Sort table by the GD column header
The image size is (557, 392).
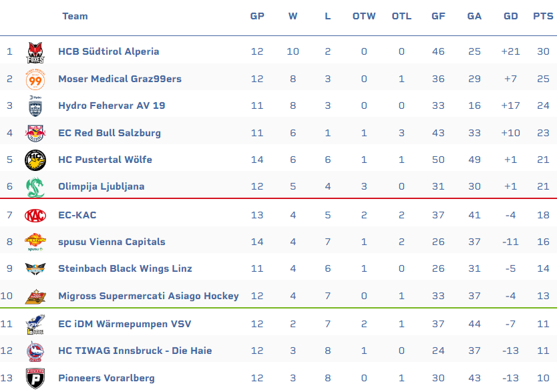tap(510, 16)
